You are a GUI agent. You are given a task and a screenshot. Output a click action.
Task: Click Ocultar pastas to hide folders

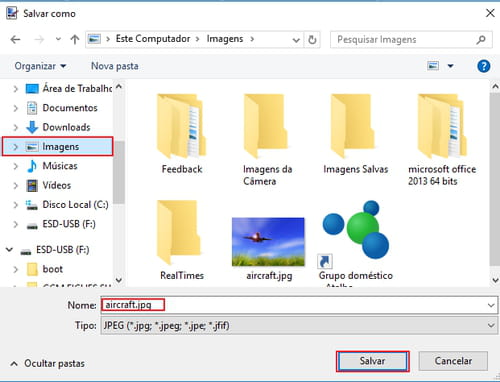tap(48, 363)
